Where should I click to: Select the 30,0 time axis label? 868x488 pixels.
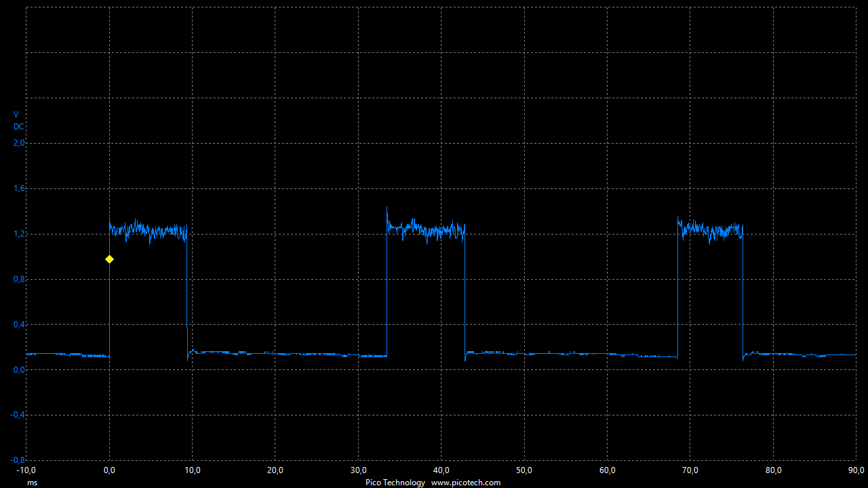coord(358,470)
